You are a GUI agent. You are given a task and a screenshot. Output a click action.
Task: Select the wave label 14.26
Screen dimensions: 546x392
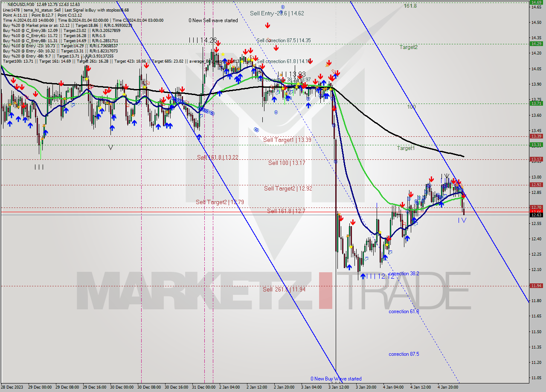pyautogui.click(x=203, y=40)
